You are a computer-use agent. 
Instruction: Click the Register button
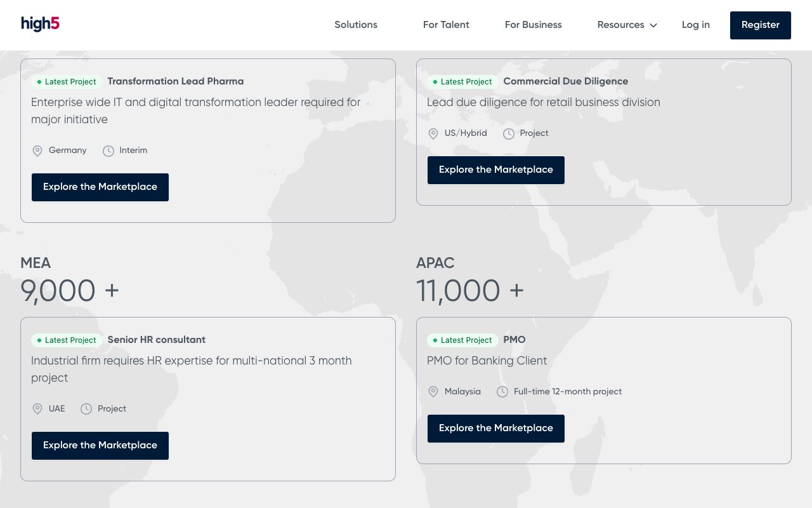[761, 25]
